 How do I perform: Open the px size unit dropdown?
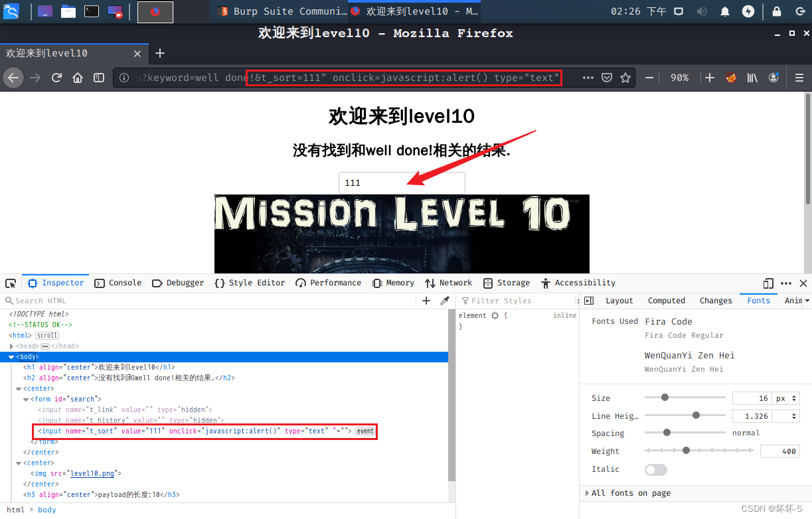pyautogui.click(x=786, y=398)
